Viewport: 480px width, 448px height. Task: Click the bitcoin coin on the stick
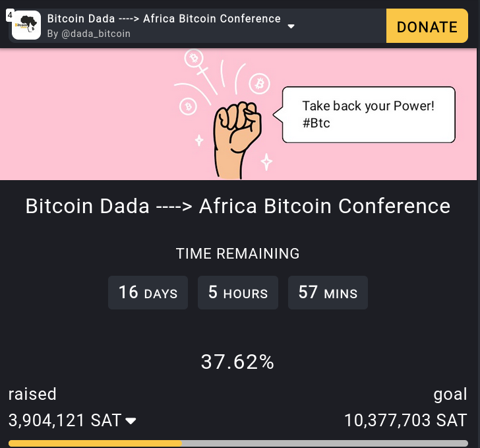(x=194, y=58)
